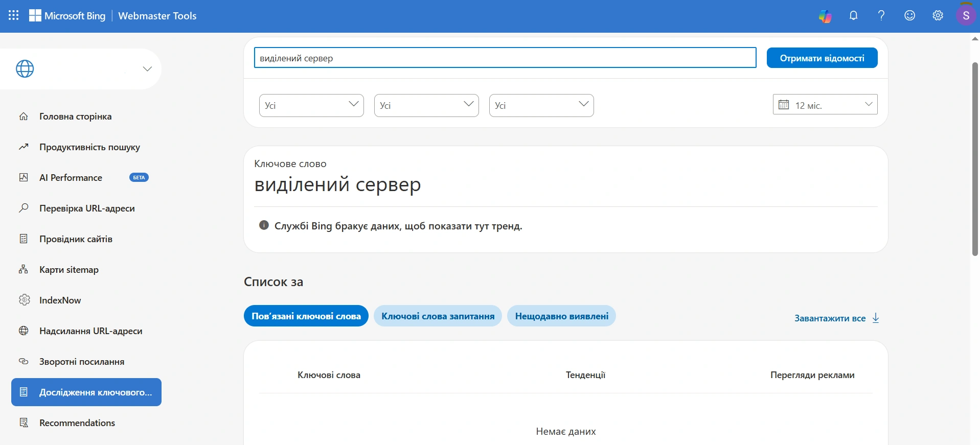This screenshot has height=445, width=980.
Task: Click the Microsoft Bing logo
Action: coord(67,16)
